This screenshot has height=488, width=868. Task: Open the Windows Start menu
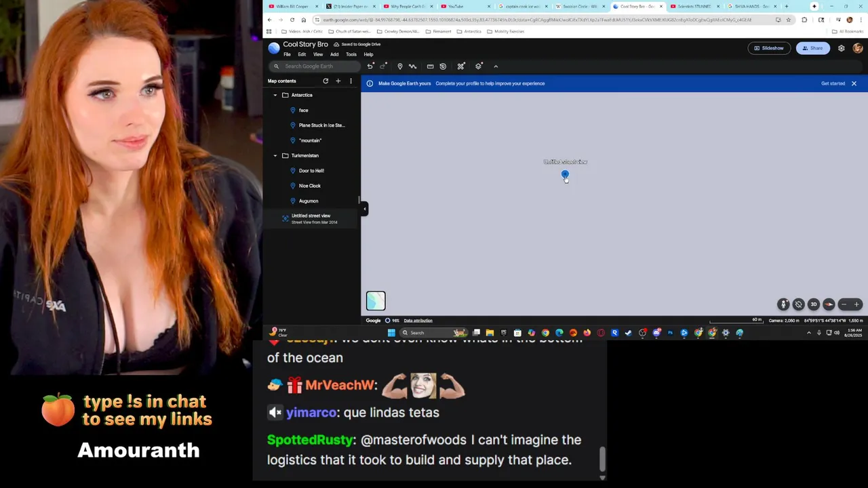point(391,333)
